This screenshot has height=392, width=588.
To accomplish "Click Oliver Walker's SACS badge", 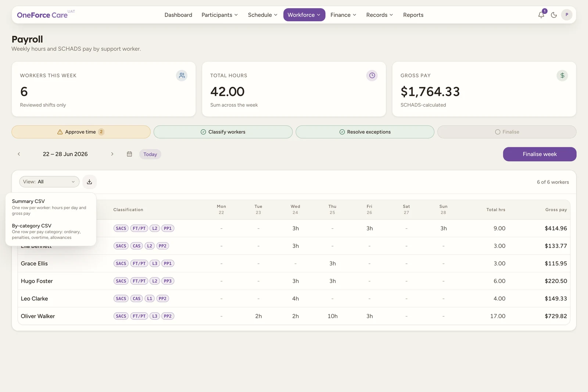I will coord(121,316).
